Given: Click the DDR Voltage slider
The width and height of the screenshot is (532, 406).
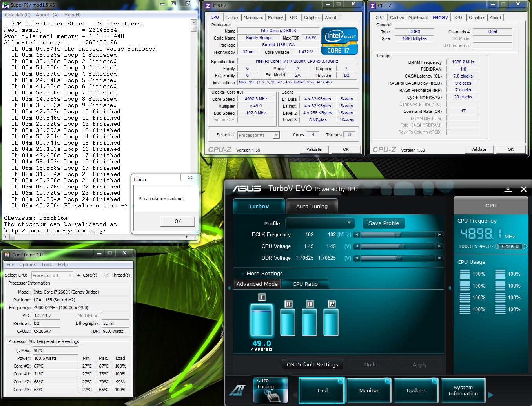Looking at the screenshot, I should pyautogui.click(x=398, y=258).
